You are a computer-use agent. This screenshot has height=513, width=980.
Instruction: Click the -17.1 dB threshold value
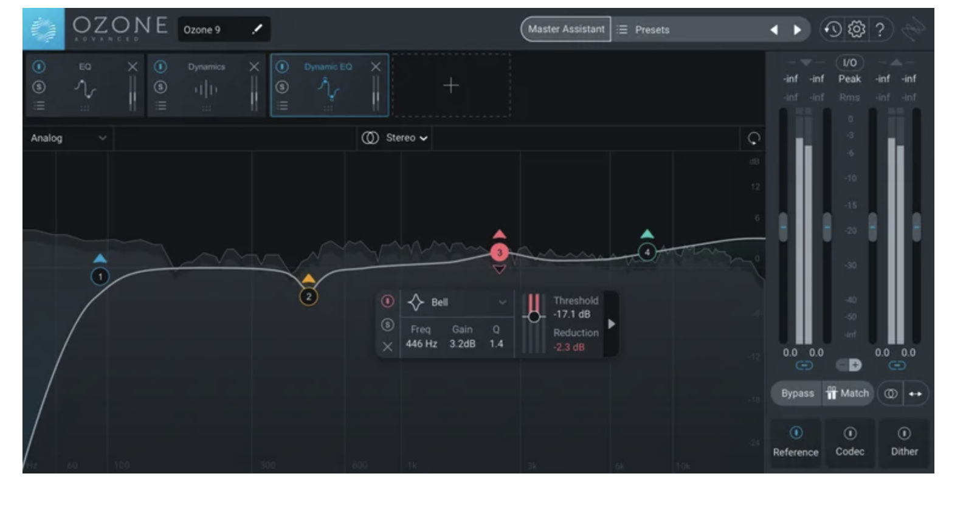pyautogui.click(x=571, y=314)
